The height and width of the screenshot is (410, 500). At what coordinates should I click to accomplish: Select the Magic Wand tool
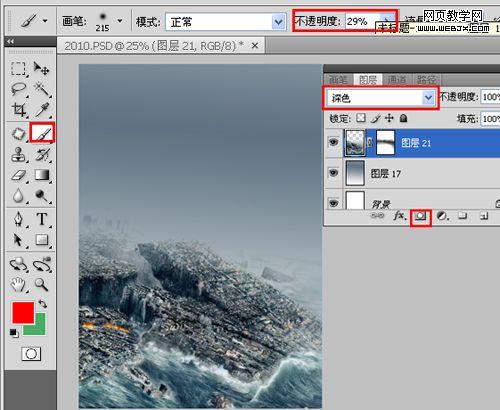[41, 89]
